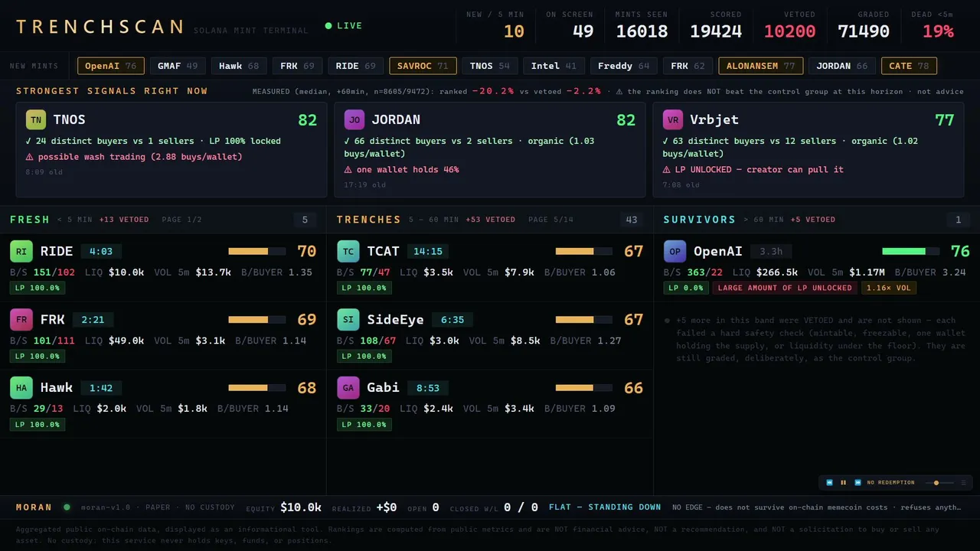Viewport: 980px width, 551px height.
Task: Click the TC avatar icon for TCAT
Action: click(x=348, y=251)
